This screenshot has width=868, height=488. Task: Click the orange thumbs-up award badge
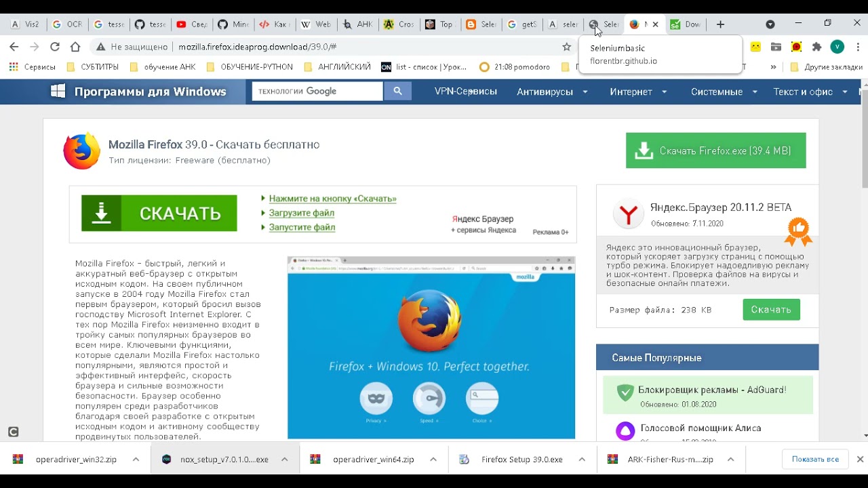coord(798,231)
